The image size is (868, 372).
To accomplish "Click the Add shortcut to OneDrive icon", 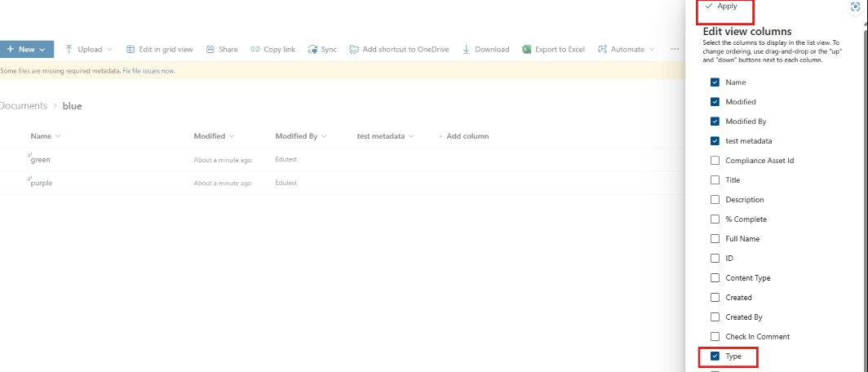I will coord(354,49).
